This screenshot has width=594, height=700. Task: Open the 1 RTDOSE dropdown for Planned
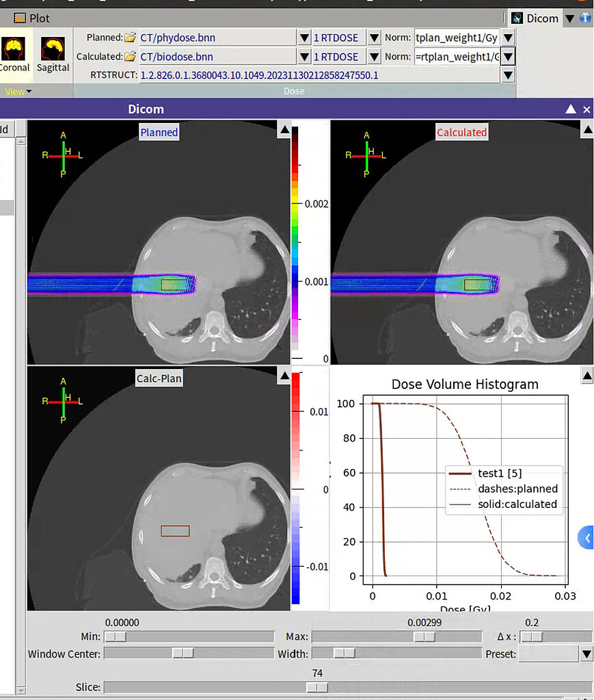click(373, 38)
